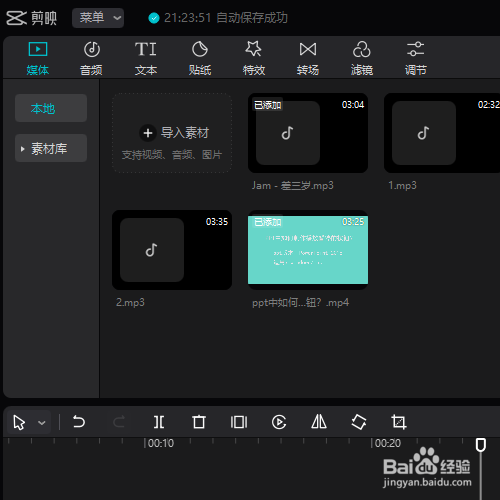Switch to the 转场 transitions tab
This screenshot has width=500, height=500.
[308, 59]
